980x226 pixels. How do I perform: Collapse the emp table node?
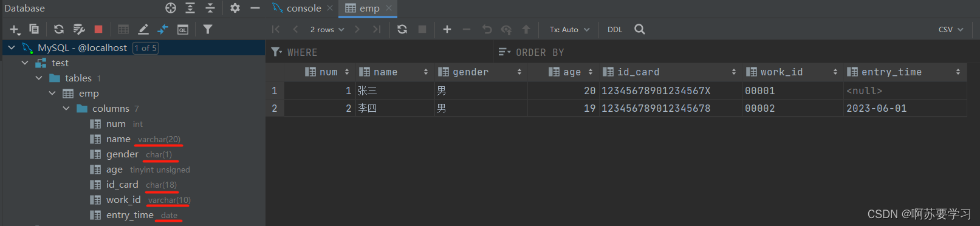[52, 93]
